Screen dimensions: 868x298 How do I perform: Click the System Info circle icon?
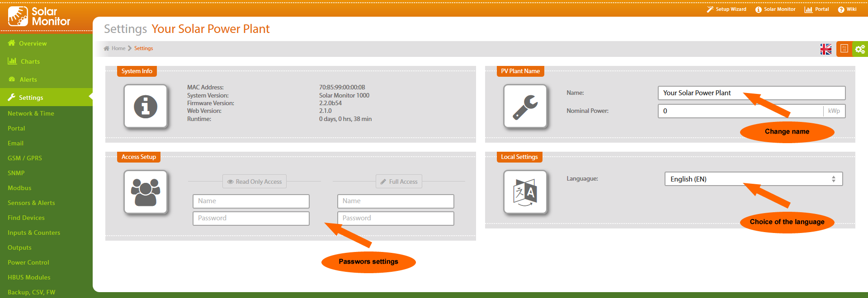coord(146,107)
